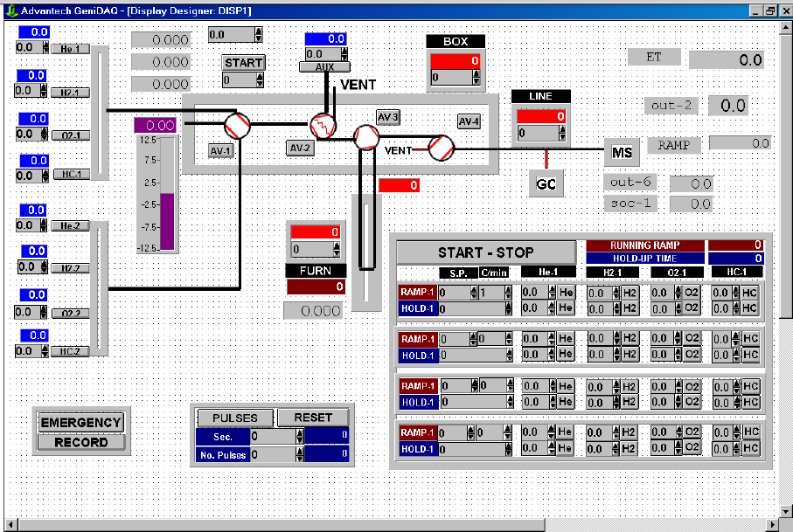Select the O2-1 gas label button
Image resolution: width=793 pixels, height=532 pixels.
coord(71,135)
